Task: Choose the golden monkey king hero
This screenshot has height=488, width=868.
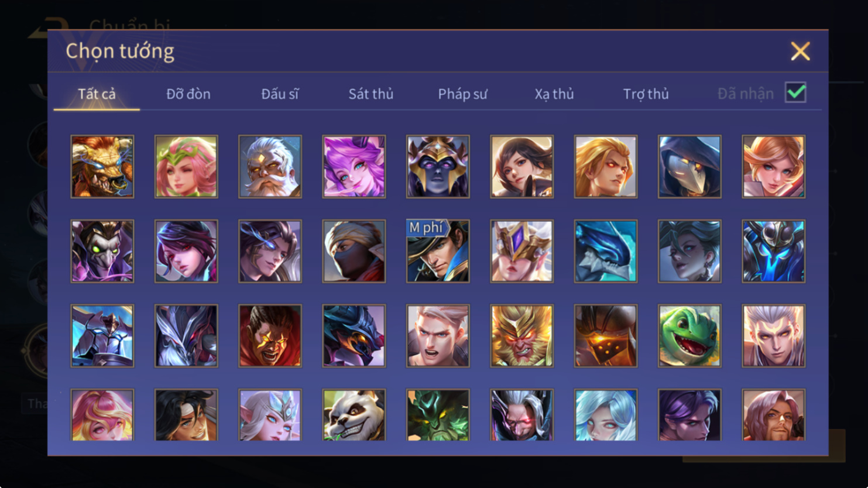Action: tap(522, 336)
